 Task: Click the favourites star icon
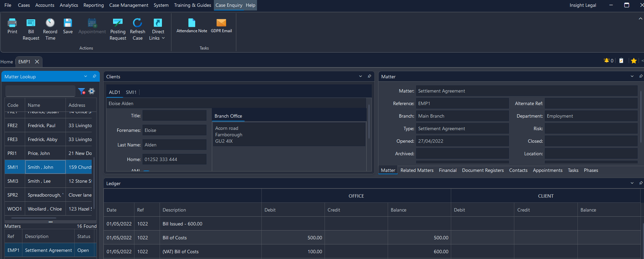point(634,61)
